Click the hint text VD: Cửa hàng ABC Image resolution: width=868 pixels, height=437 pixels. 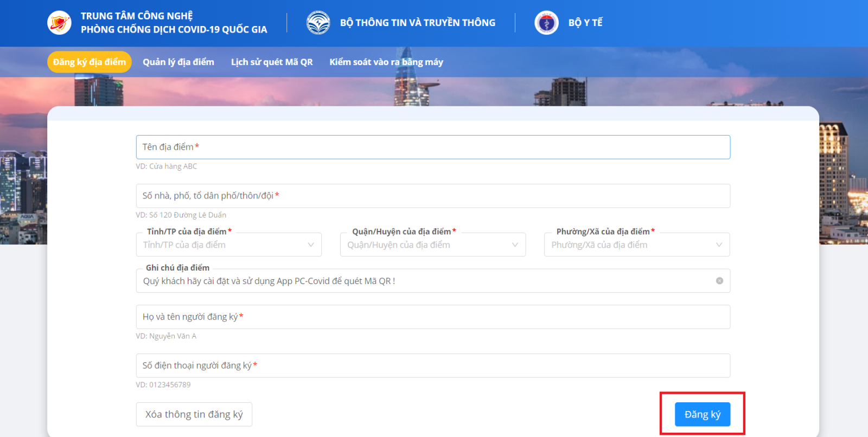(167, 166)
